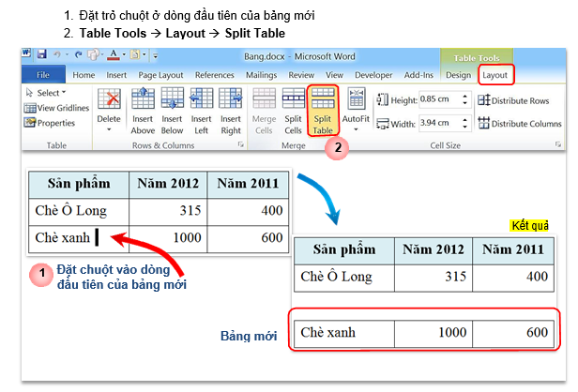Click the Insert Above icon

(x=143, y=111)
